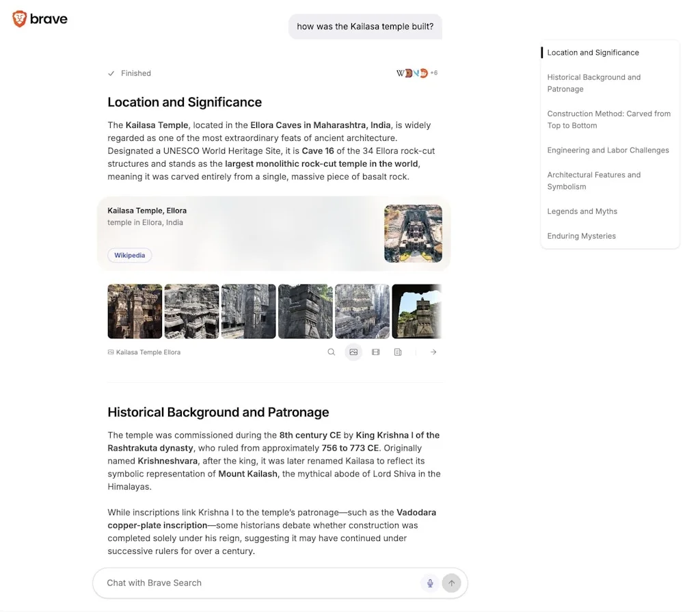Open news results via newspaper icon
700x612 pixels.
pyautogui.click(x=398, y=351)
